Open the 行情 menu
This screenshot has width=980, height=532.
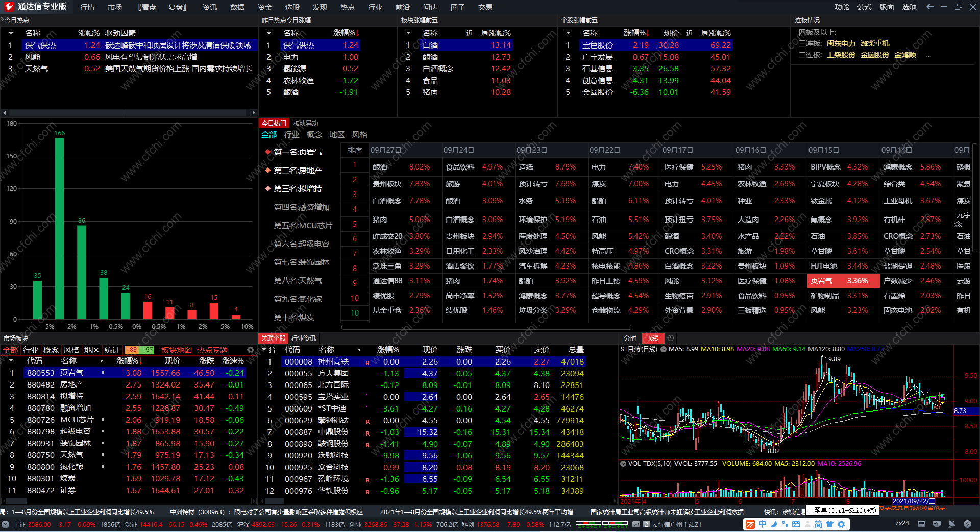(x=87, y=7)
